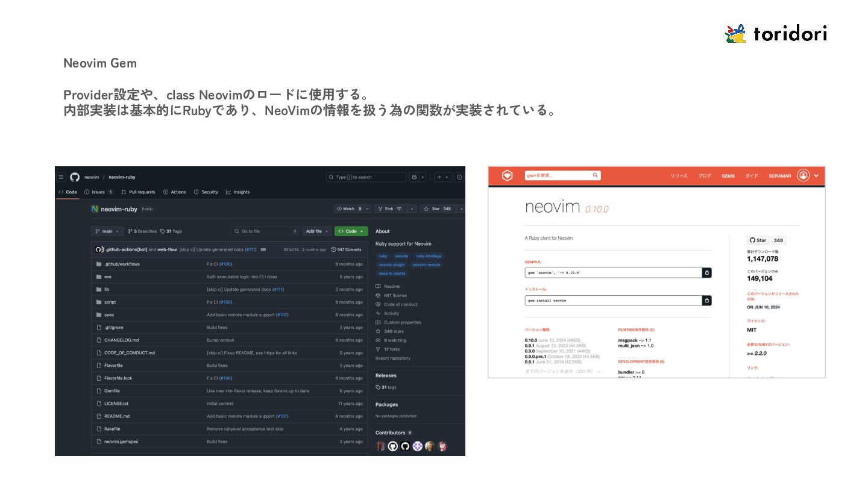Click the github-actions[bot] avatar in commit row
The width and height of the screenshot is (868, 488).
point(99,249)
